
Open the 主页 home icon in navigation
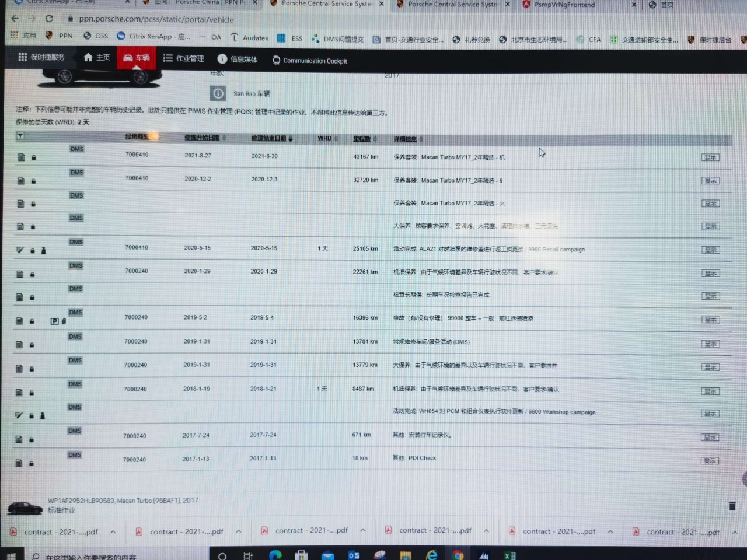click(88, 57)
